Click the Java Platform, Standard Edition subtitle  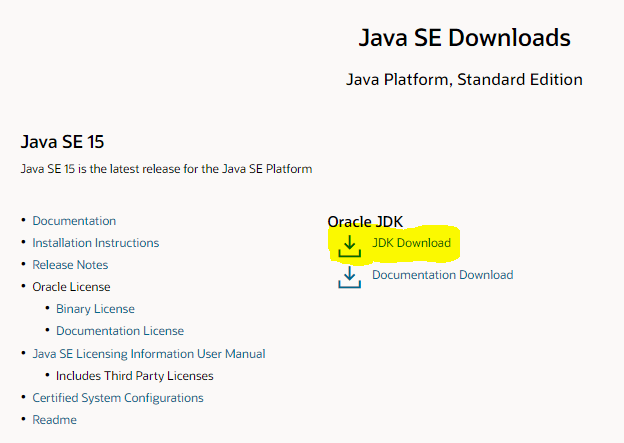pyautogui.click(x=464, y=80)
